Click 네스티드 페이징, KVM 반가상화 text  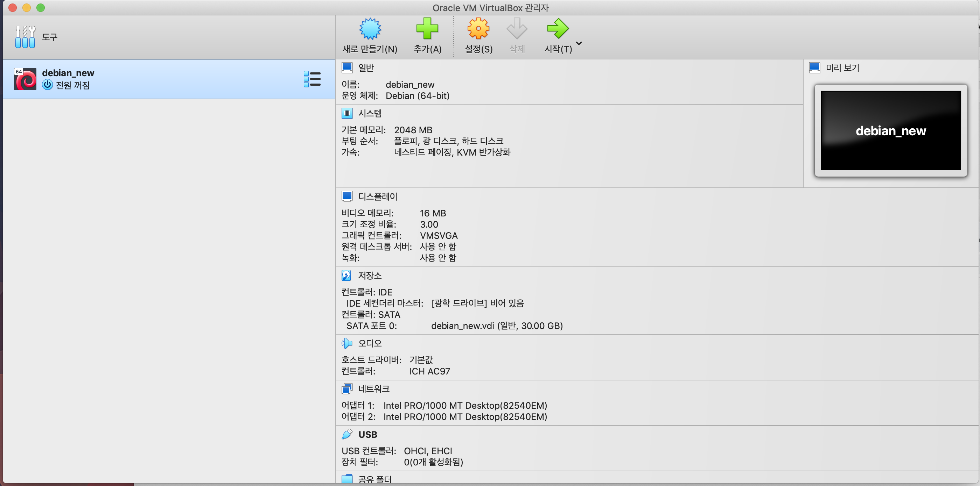click(452, 152)
